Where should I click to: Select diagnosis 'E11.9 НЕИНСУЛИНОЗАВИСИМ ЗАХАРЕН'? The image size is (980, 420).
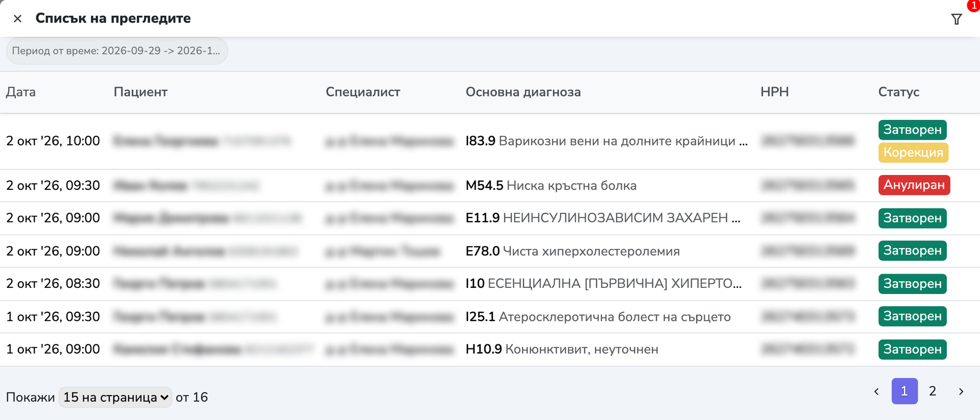(603, 218)
